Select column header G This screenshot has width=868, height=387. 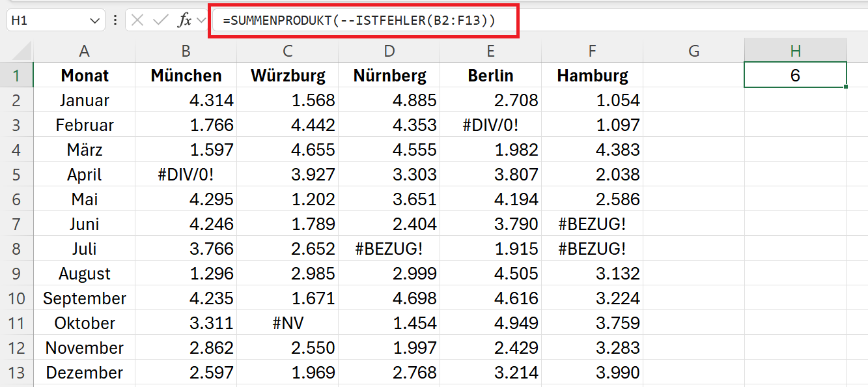694,51
